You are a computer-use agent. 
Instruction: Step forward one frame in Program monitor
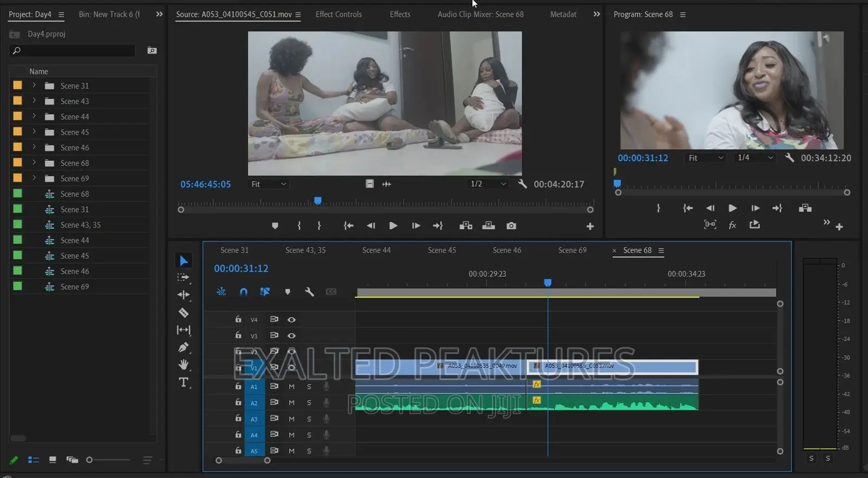point(755,208)
